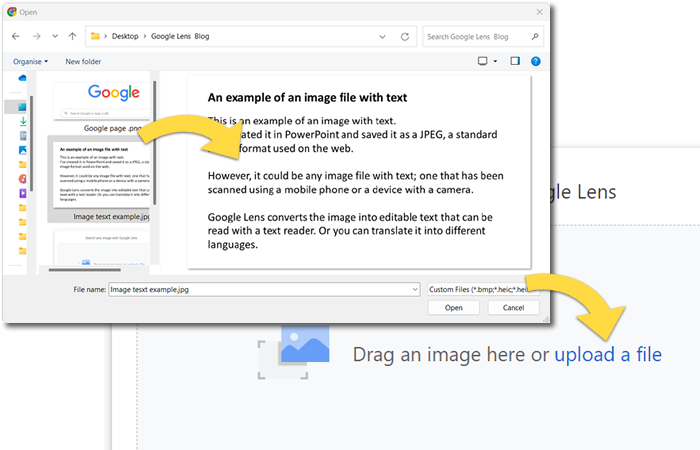The width and height of the screenshot is (700, 450).
Task: Open the view options dropdown arrow
Action: tap(495, 61)
